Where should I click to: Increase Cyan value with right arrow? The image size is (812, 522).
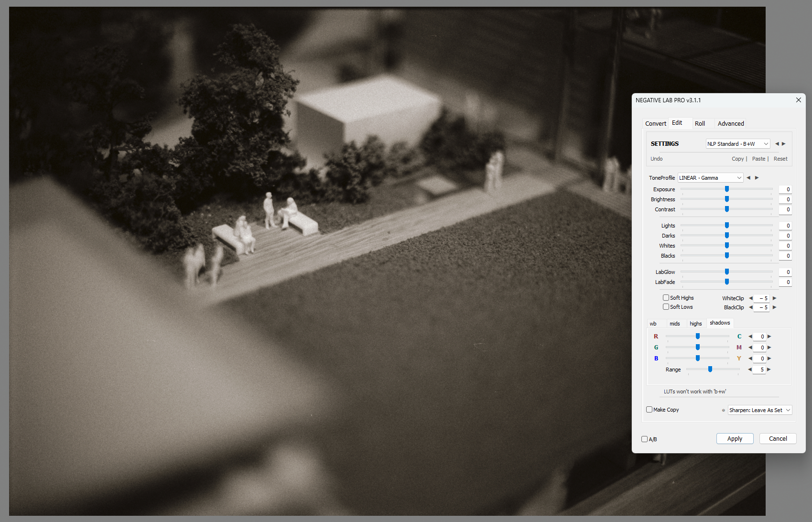click(769, 337)
